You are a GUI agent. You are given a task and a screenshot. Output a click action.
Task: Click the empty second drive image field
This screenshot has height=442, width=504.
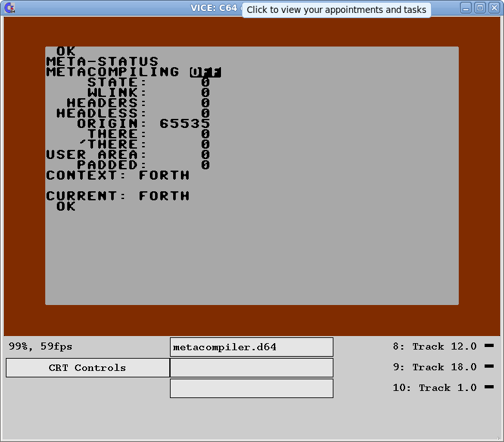(x=251, y=368)
